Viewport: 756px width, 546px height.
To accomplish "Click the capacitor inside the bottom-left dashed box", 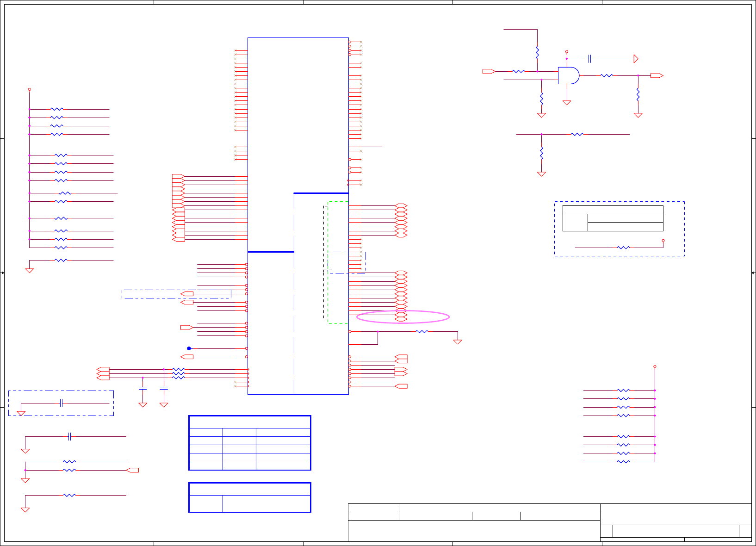I will click(x=61, y=403).
